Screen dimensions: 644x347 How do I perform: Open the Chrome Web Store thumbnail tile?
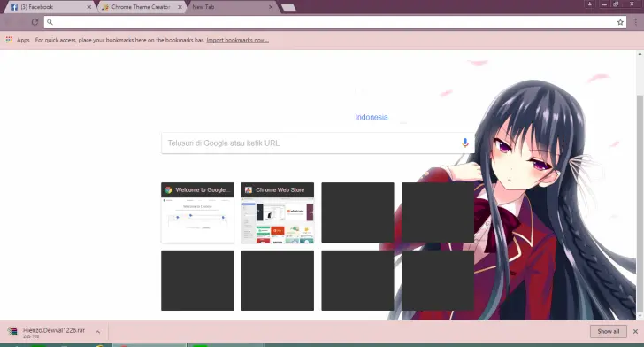[x=278, y=212]
